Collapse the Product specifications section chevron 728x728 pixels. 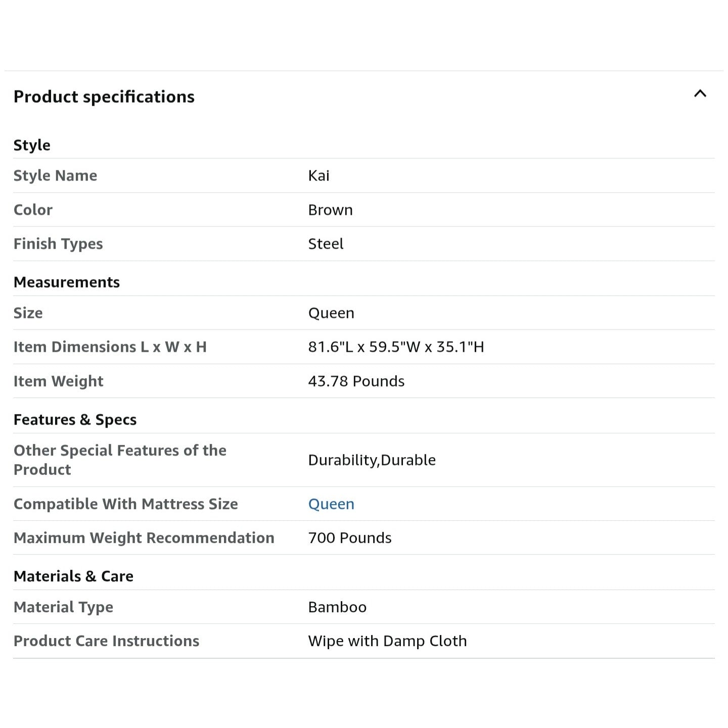pyautogui.click(x=700, y=94)
